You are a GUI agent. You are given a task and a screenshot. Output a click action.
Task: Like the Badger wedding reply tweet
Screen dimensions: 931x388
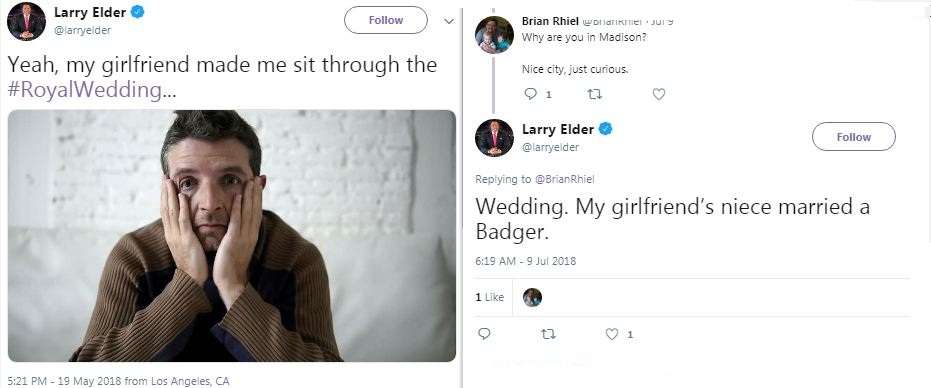(x=612, y=335)
